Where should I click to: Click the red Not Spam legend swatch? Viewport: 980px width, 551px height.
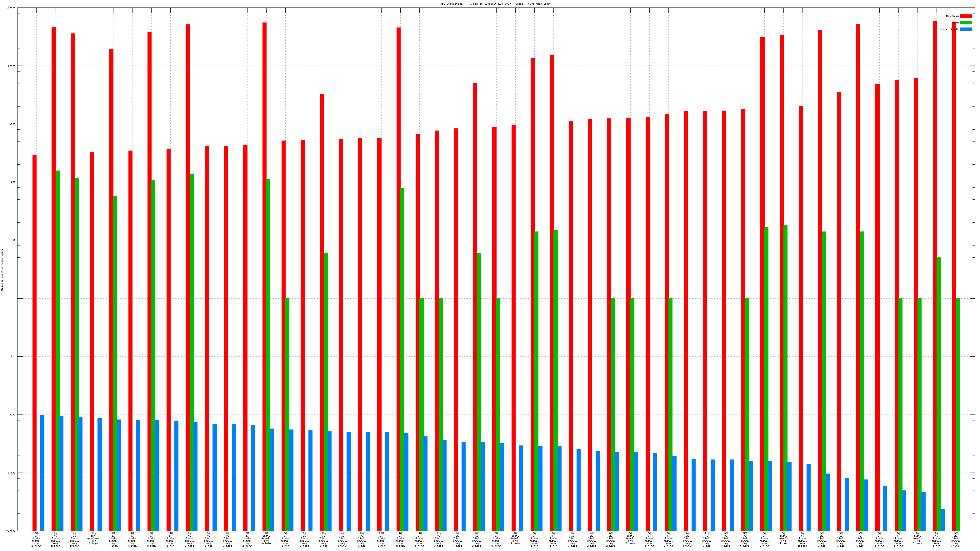[966, 16]
